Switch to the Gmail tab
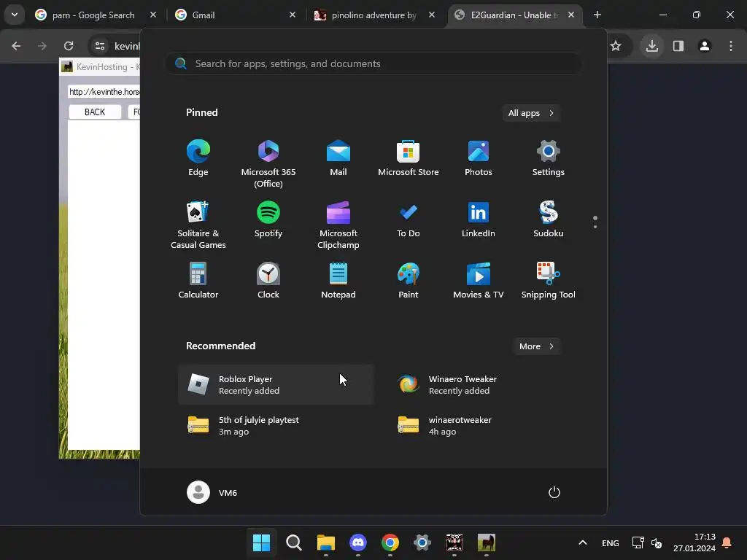This screenshot has width=747, height=560. 234,15
